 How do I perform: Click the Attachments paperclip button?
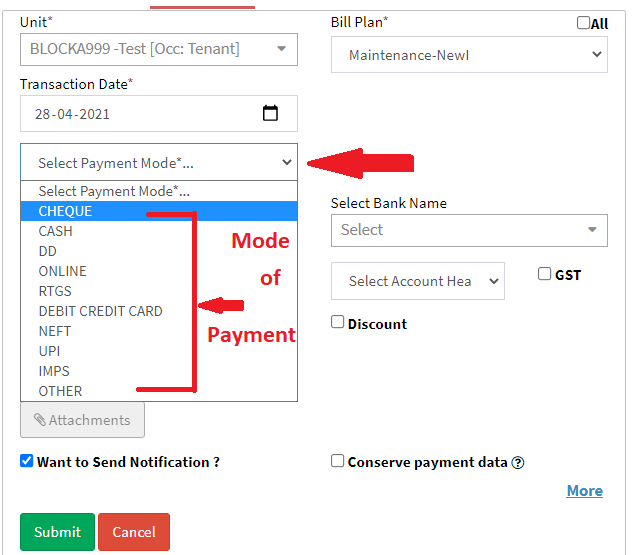pyautogui.click(x=82, y=420)
